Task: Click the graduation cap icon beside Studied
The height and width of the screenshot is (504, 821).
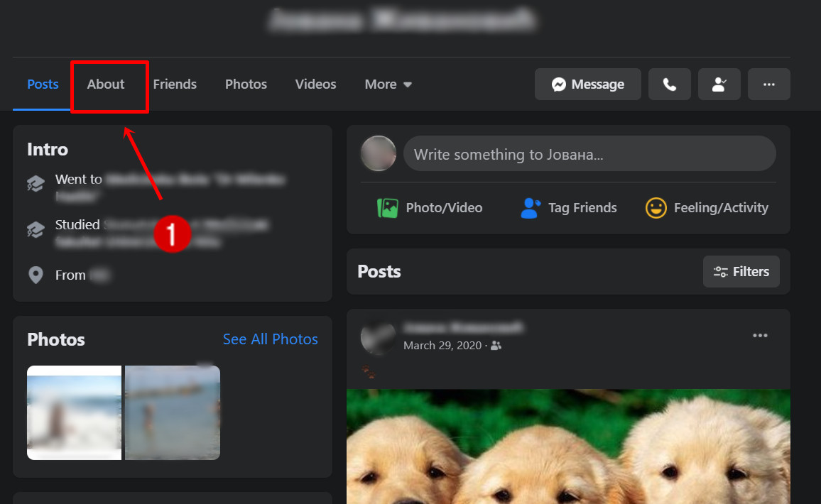Action: coord(36,229)
